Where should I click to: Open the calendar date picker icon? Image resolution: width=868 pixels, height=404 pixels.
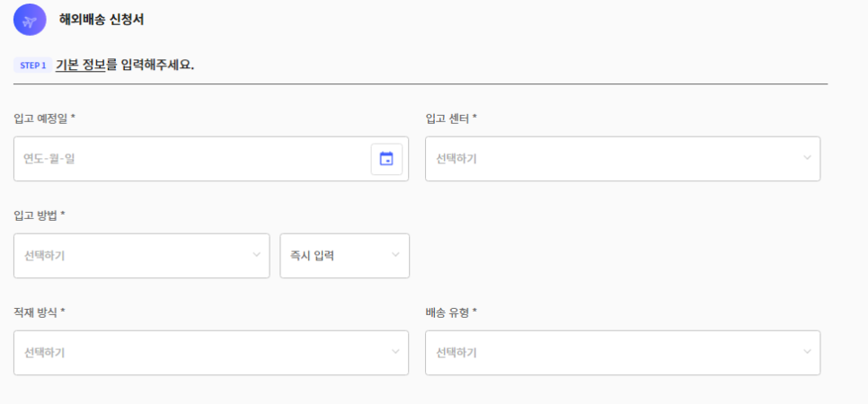tap(386, 159)
